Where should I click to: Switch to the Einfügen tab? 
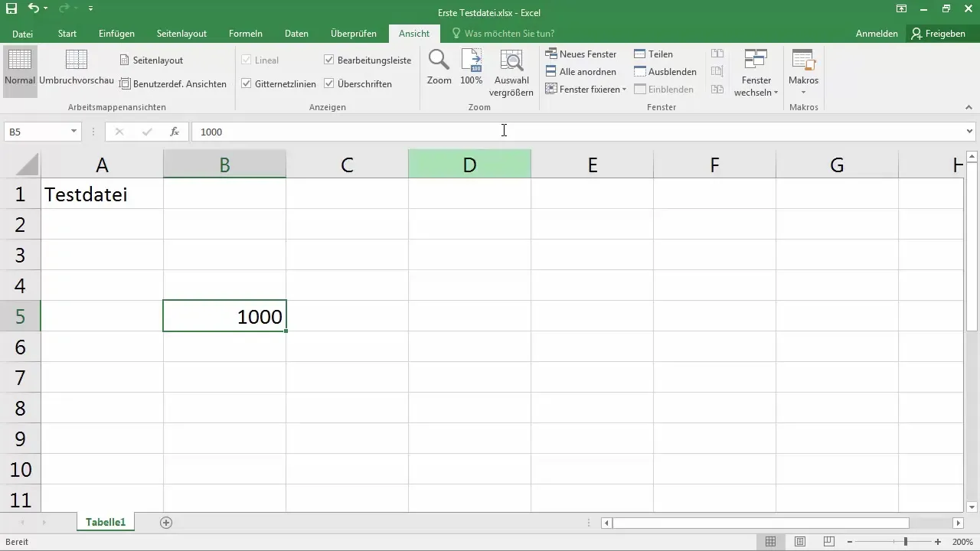(x=116, y=34)
